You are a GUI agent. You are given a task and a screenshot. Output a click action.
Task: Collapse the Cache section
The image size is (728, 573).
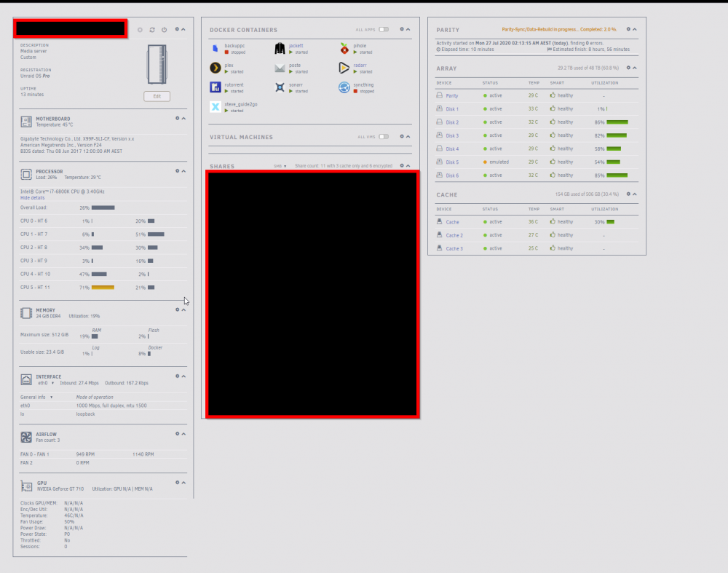point(635,194)
